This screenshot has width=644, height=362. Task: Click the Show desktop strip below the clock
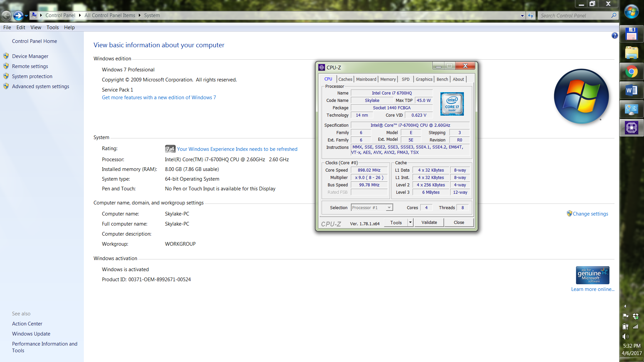[632, 360]
